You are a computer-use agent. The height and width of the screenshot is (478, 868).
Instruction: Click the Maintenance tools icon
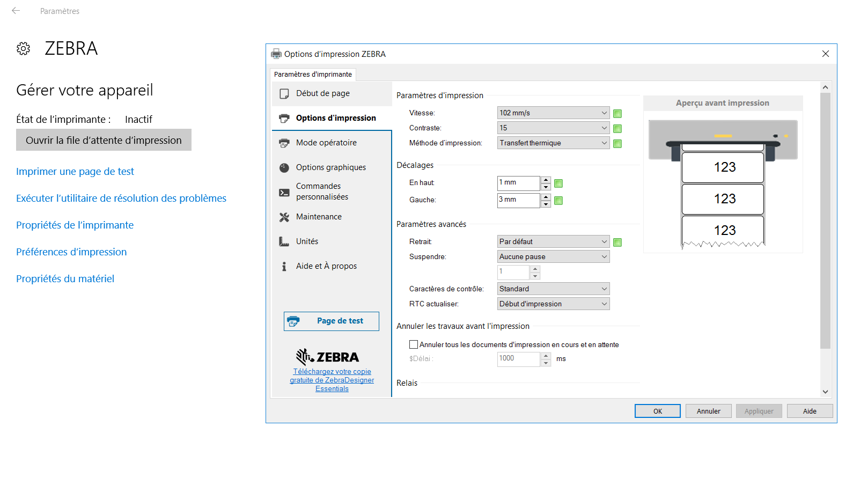[284, 217]
